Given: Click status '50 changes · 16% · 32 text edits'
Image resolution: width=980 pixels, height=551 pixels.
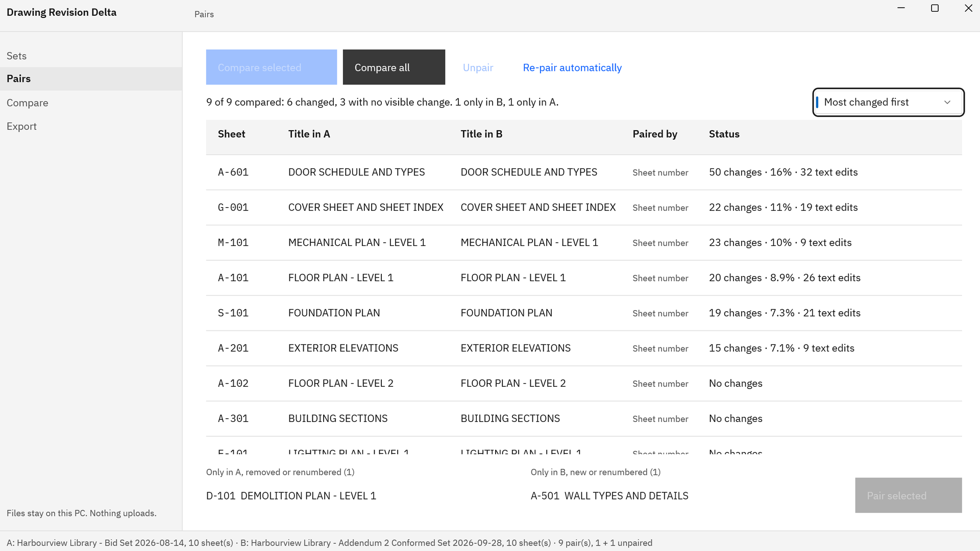Looking at the screenshot, I should pyautogui.click(x=783, y=172).
